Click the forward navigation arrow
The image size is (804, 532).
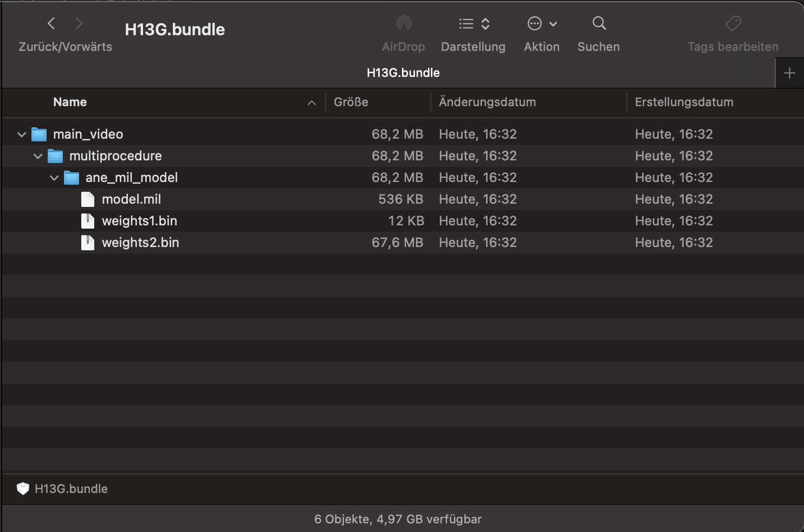79,23
